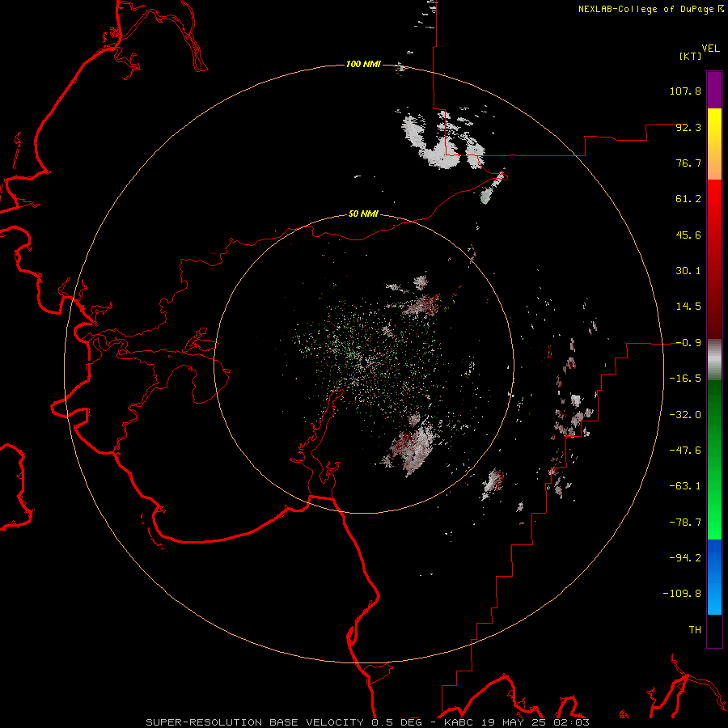The image size is (728, 728).
Task: Click the -47.6 velocity scale value
Action: 685,451
